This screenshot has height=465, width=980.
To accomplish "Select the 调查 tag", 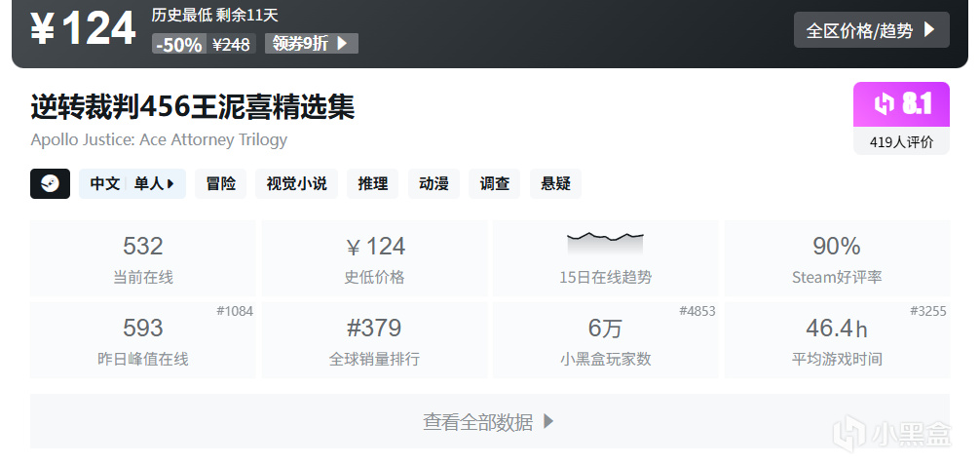I will click(494, 184).
